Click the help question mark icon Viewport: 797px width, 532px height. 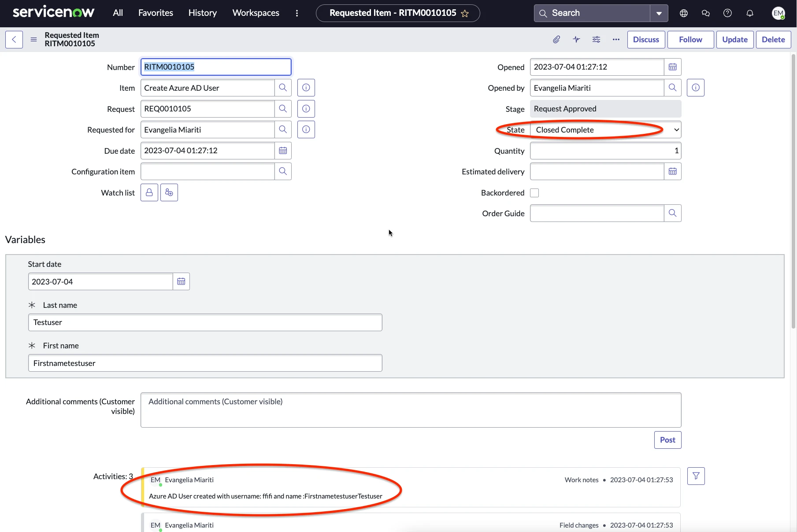(727, 13)
